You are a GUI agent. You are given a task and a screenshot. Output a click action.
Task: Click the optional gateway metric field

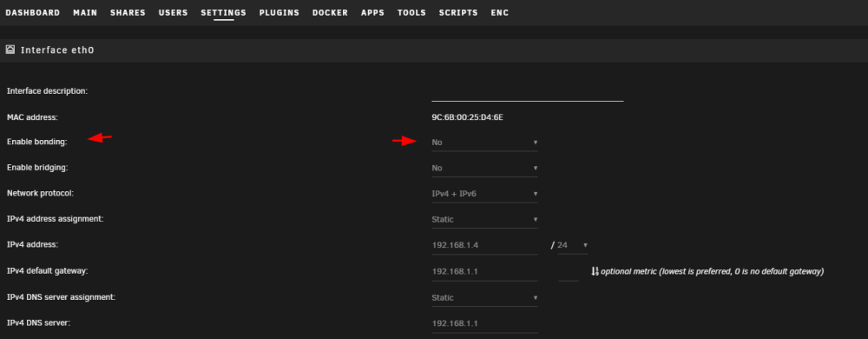(569, 272)
